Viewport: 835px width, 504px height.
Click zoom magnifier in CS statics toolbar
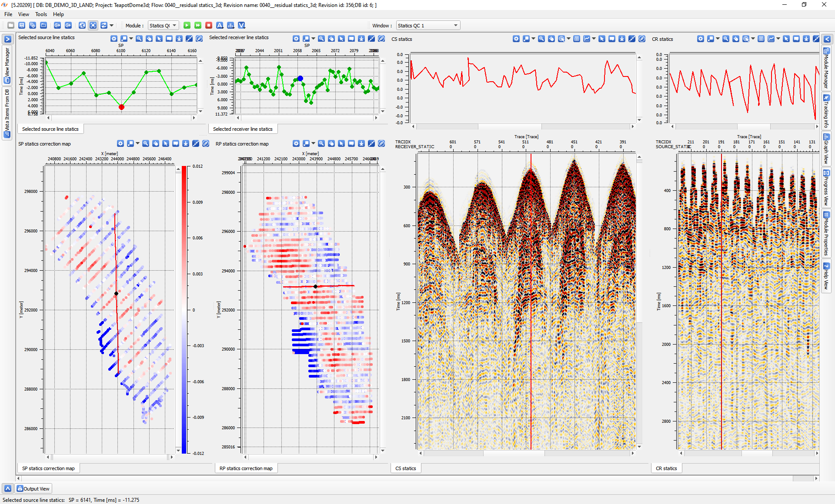coord(541,39)
